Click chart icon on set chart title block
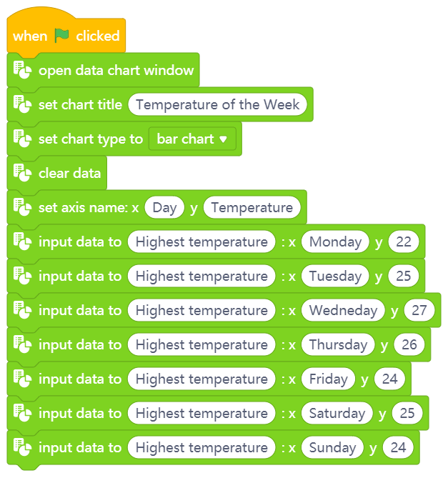 click(22, 104)
